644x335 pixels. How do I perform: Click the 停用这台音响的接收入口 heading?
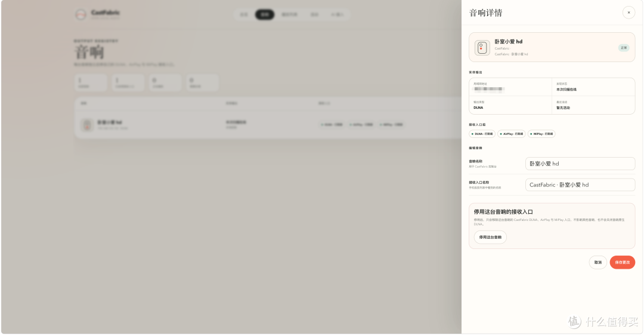coord(503,212)
